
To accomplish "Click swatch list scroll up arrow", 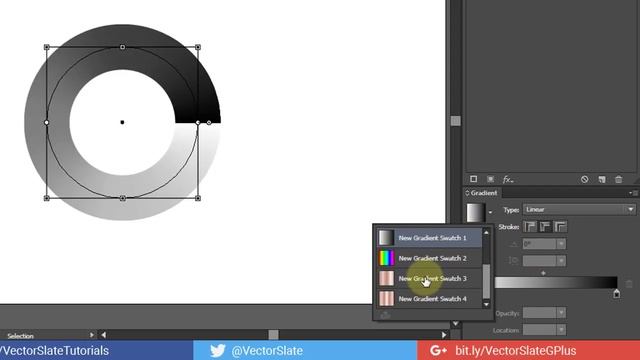I will click(486, 232).
